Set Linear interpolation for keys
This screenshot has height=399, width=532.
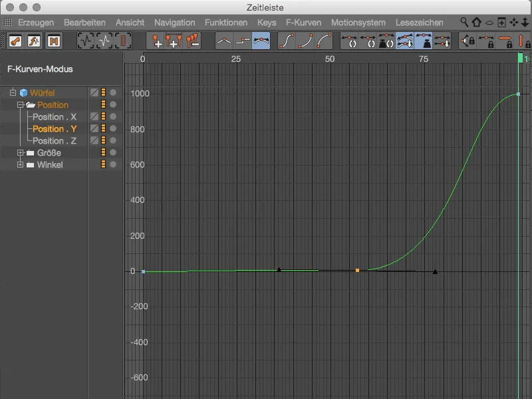224,41
